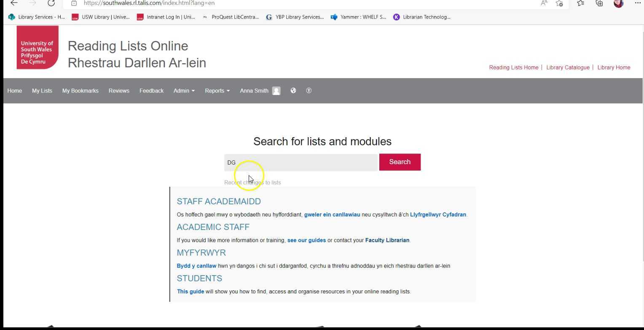Follow the "see our guides" link
The height and width of the screenshot is (330, 644).
306,240
